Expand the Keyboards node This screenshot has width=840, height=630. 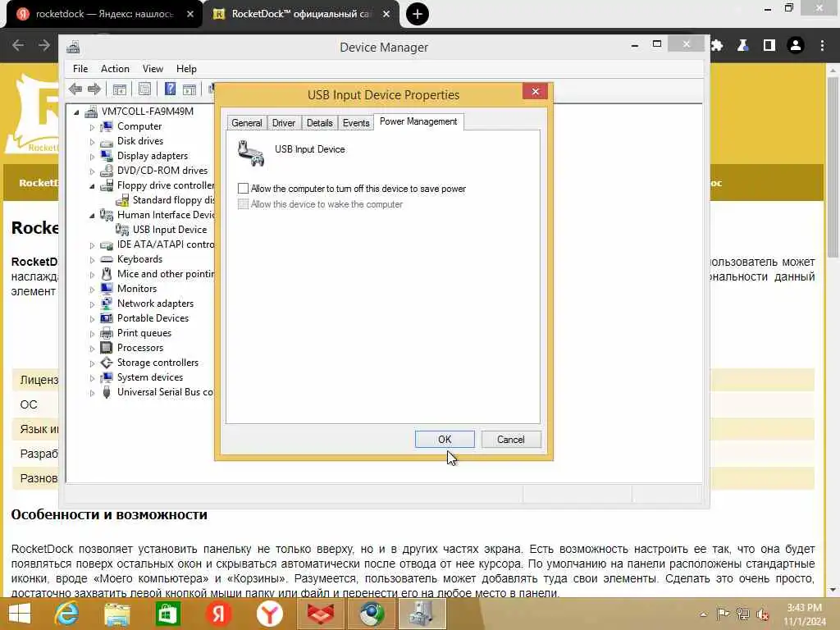[92, 260]
